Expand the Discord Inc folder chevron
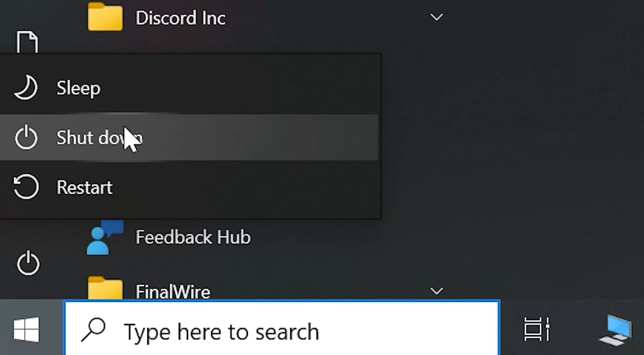This screenshot has width=644, height=355. [x=436, y=17]
